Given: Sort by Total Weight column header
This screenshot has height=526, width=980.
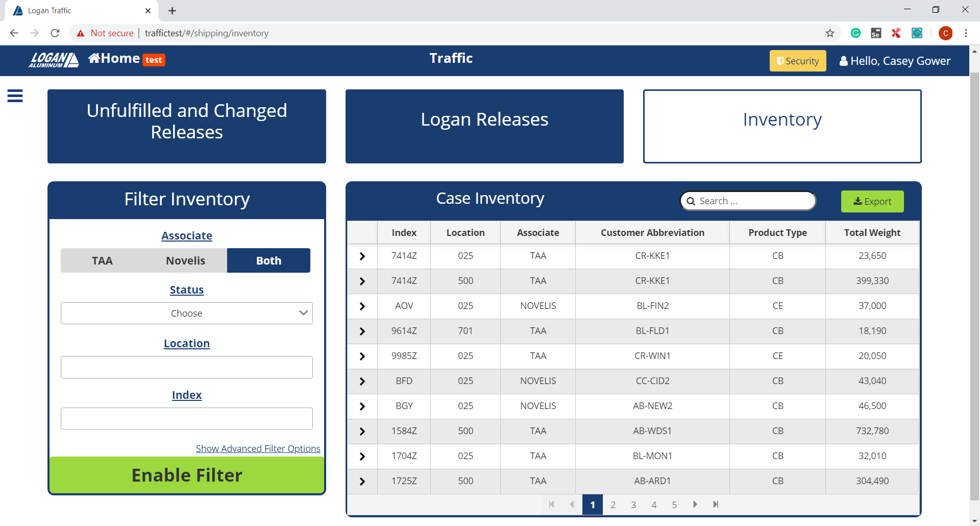Looking at the screenshot, I should pos(872,232).
